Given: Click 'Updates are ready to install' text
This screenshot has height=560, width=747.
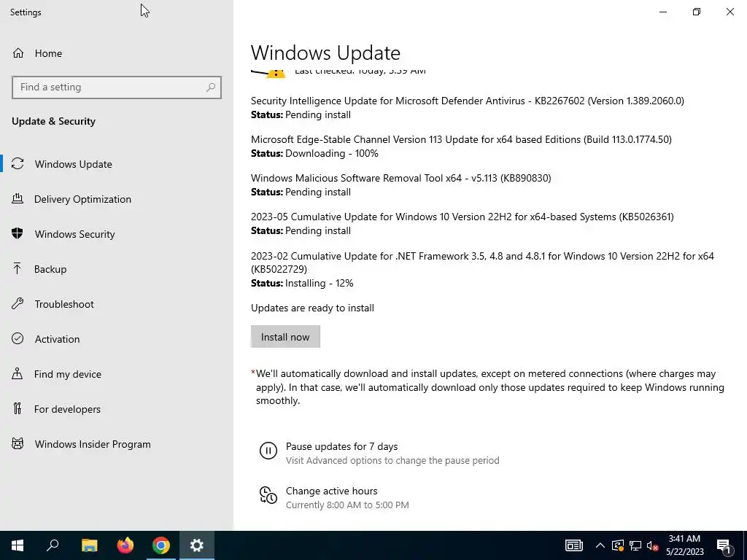Looking at the screenshot, I should pyautogui.click(x=312, y=308).
